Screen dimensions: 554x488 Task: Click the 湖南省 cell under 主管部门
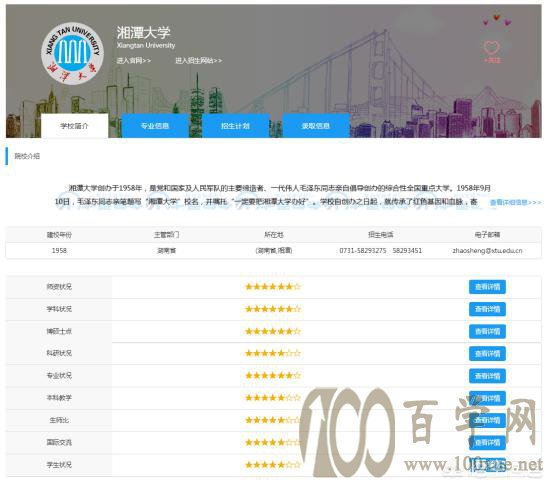click(166, 251)
